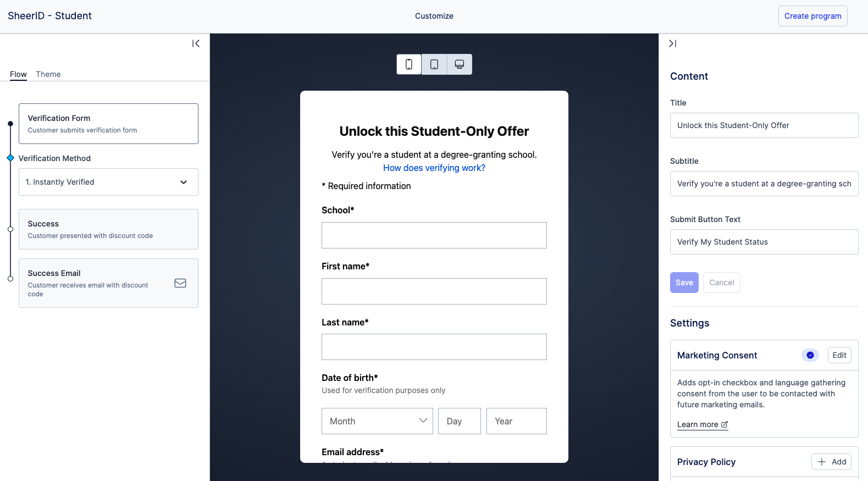Open the Month dropdown for date of birth
This screenshot has width=868, height=481.
click(x=377, y=421)
